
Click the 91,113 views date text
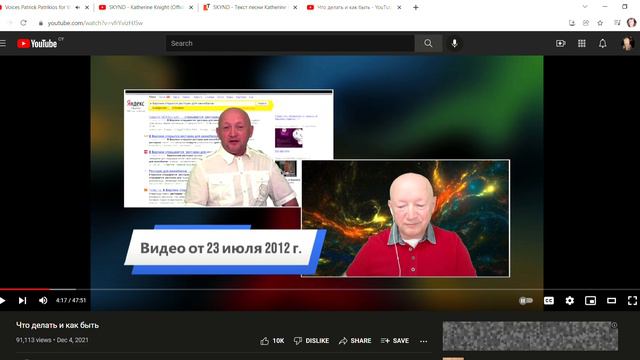click(52, 340)
